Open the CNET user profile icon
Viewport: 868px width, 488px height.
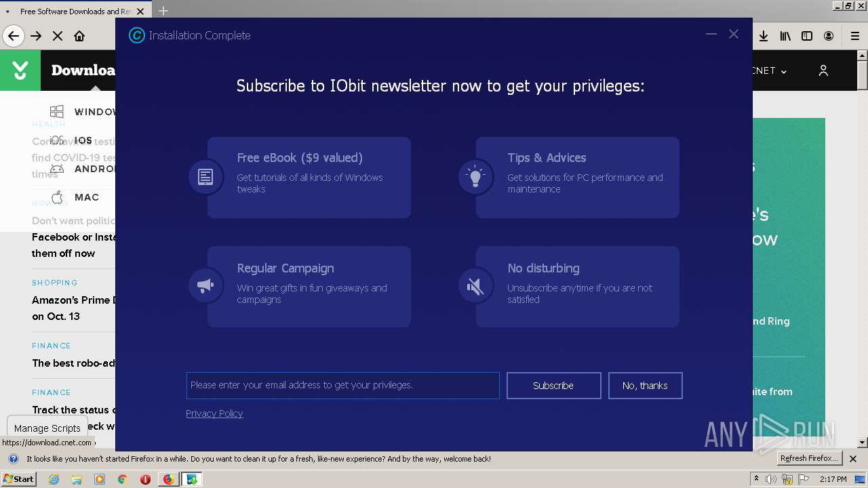pos(823,70)
